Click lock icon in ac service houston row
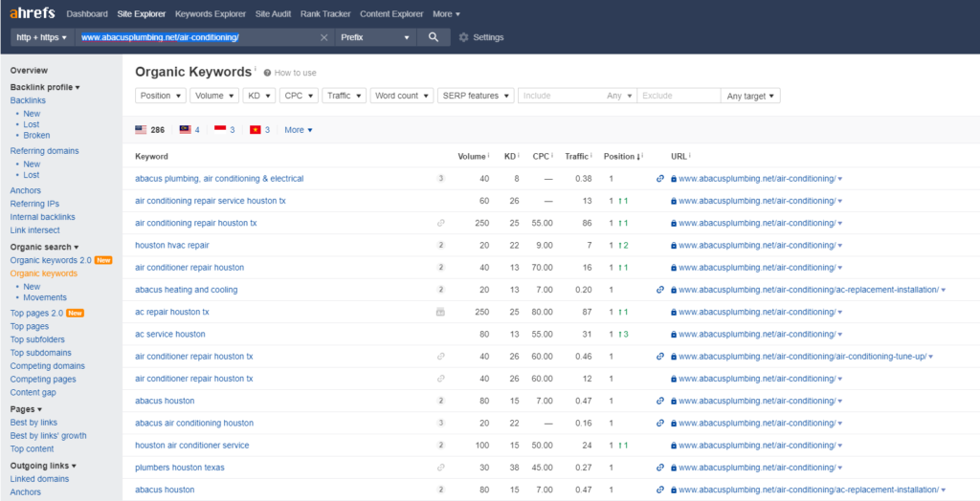 click(674, 335)
